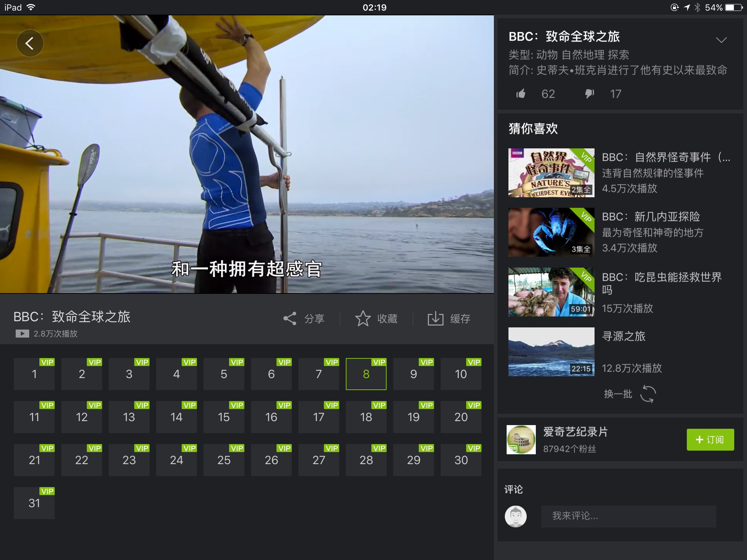Refresh recommendations with the 换一批 icon
This screenshot has width=747, height=560.
(648, 394)
